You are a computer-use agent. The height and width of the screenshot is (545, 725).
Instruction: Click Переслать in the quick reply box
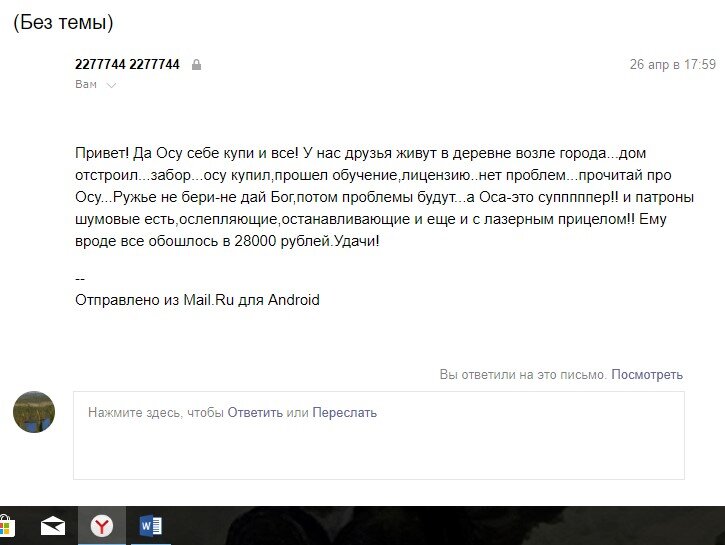[344, 412]
